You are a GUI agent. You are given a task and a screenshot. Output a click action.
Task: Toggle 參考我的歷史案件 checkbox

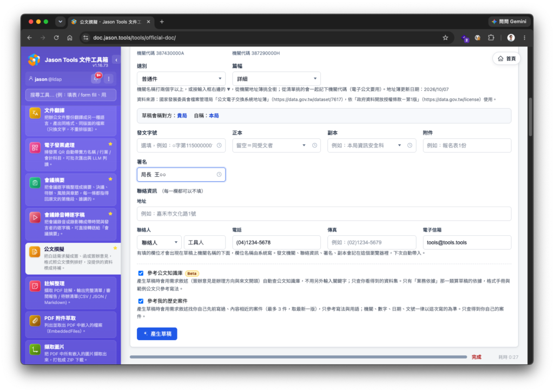[x=141, y=301]
